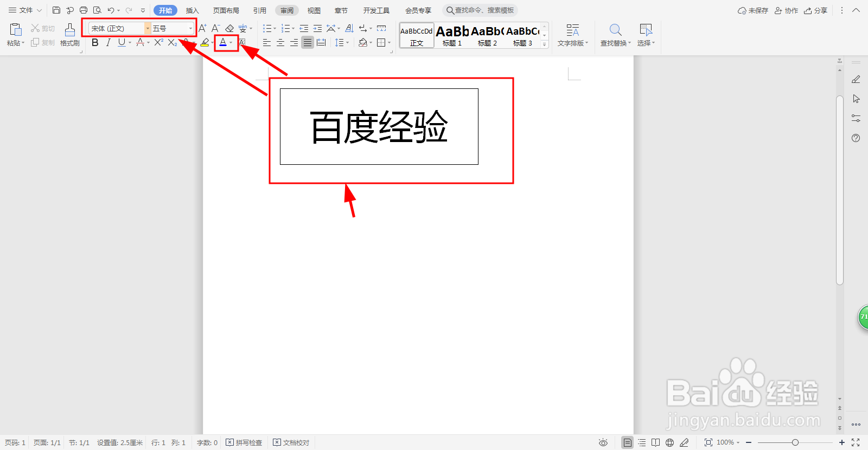This screenshot has width=868, height=450.
Task: Apply the 标题 1 style
Action: (x=452, y=35)
